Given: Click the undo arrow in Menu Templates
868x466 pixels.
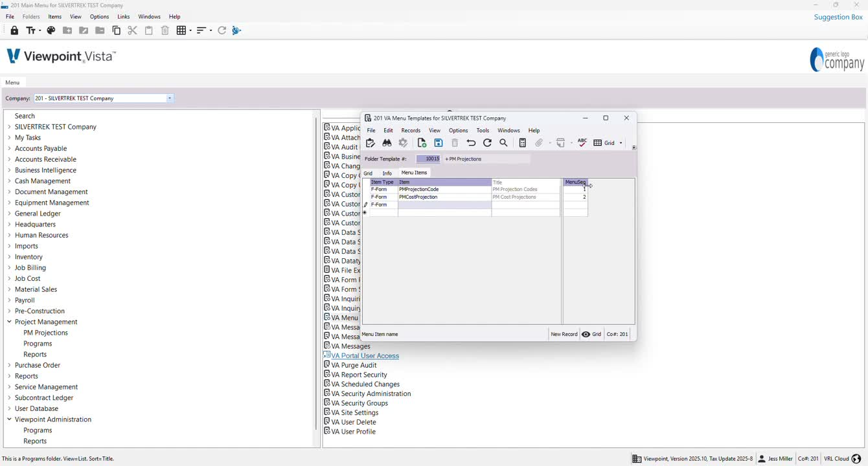Looking at the screenshot, I should coord(471,143).
